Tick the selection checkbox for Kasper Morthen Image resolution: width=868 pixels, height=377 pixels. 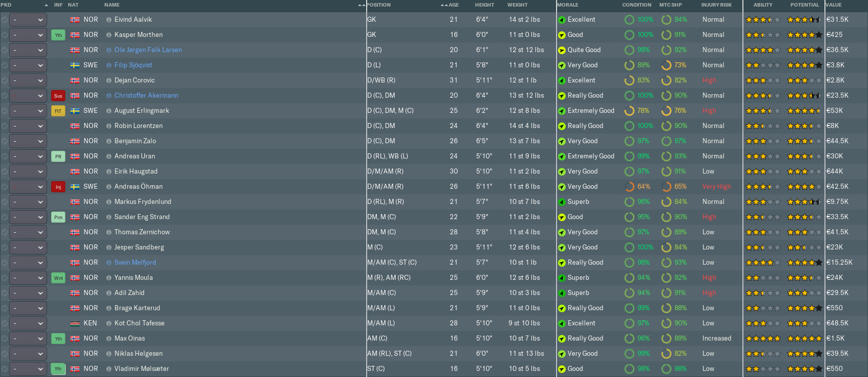[5, 35]
